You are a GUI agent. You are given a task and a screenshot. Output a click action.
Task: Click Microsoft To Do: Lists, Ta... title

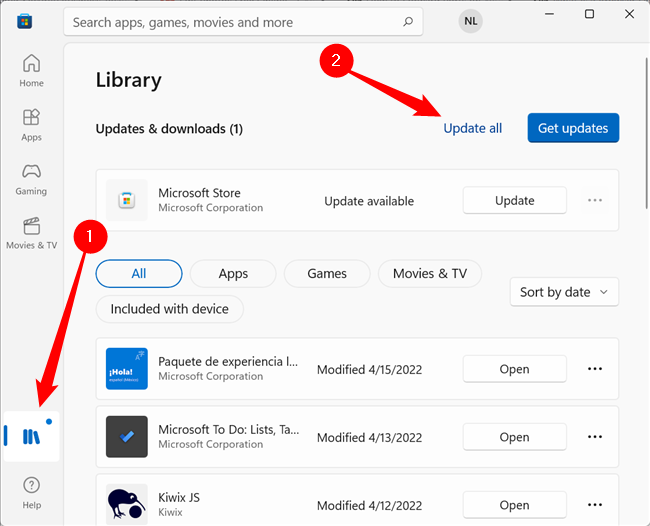point(229,429)
